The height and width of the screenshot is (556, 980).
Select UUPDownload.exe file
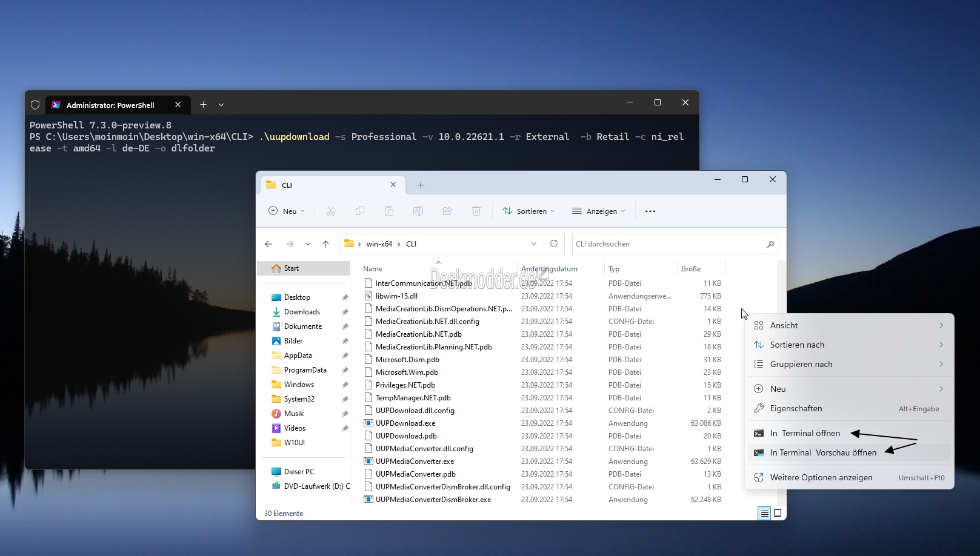[405, 423]
